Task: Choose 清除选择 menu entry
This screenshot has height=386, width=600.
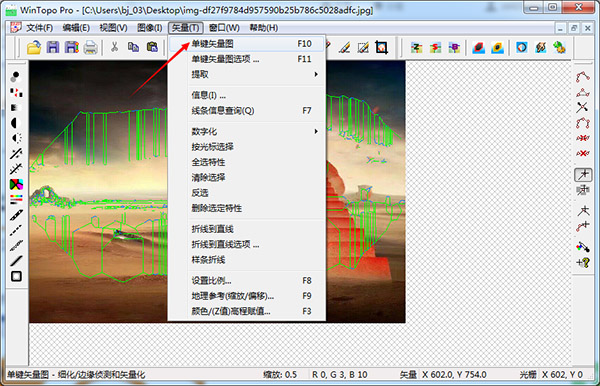Action: point(247,178)
